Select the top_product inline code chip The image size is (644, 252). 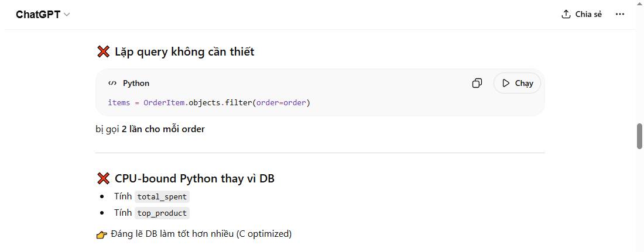click(x=162, y=213)
